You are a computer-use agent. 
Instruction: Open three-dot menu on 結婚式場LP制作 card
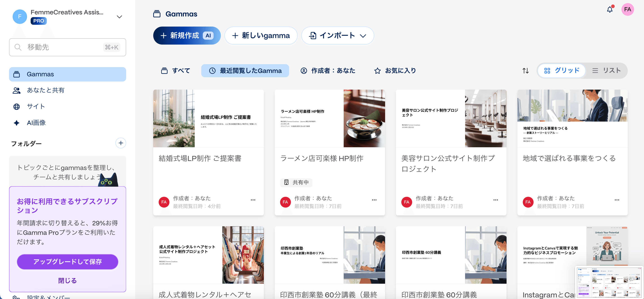click(253, 200)
